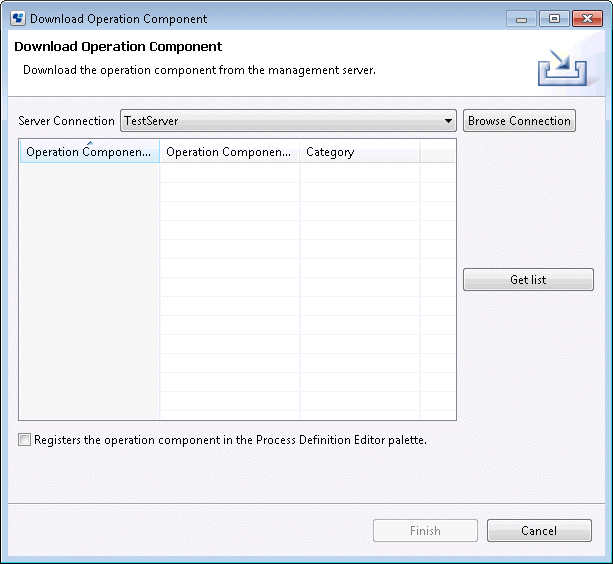This screenshot has width=613, height=564.
Task: Click the Cancel button
Action: pyautogui.click(x=539, y=530)
